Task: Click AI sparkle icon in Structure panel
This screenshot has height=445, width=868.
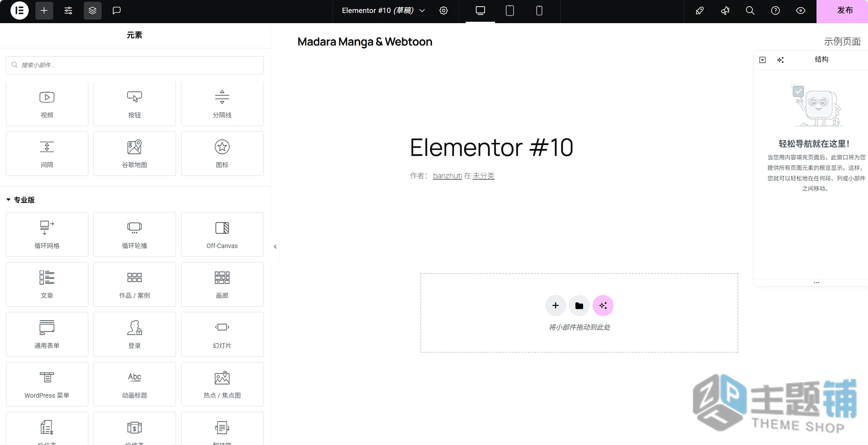Action: [780, 60]
